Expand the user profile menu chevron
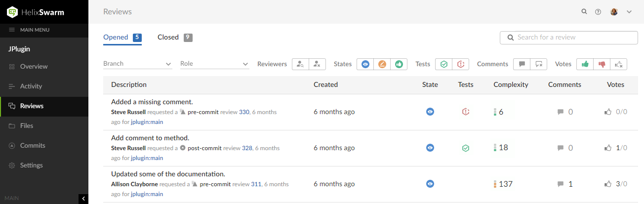 [629, 12]
